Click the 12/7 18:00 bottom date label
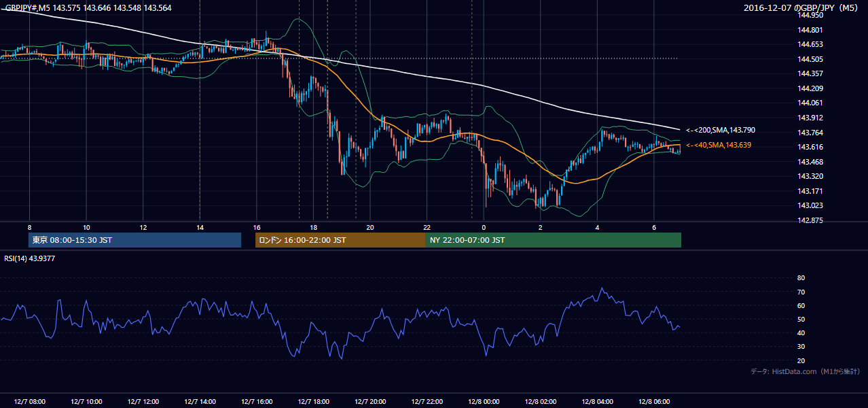 (313, 402)
